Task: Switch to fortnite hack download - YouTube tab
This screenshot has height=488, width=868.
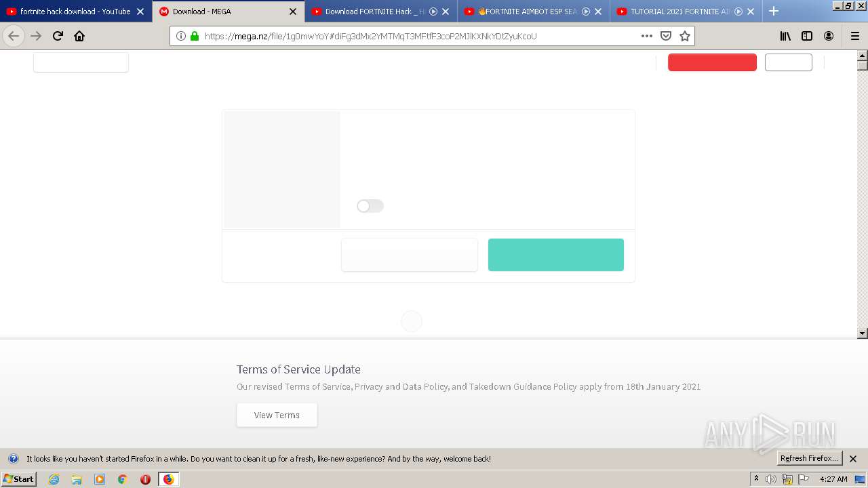Action: [75, 12]
